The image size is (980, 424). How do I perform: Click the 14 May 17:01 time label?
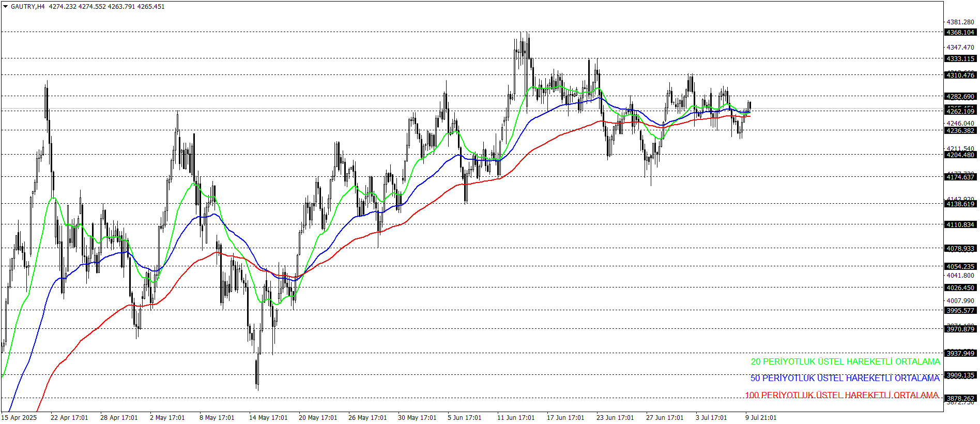click(x=268, y=417)
